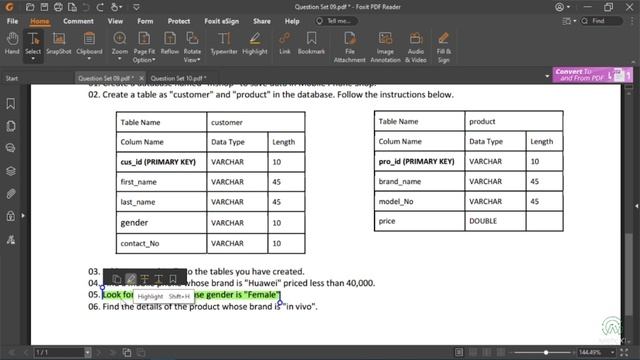The image size is (640, 360).
Task: Expand the Clipboard dropdown arrow
Action: coord(89,59)
